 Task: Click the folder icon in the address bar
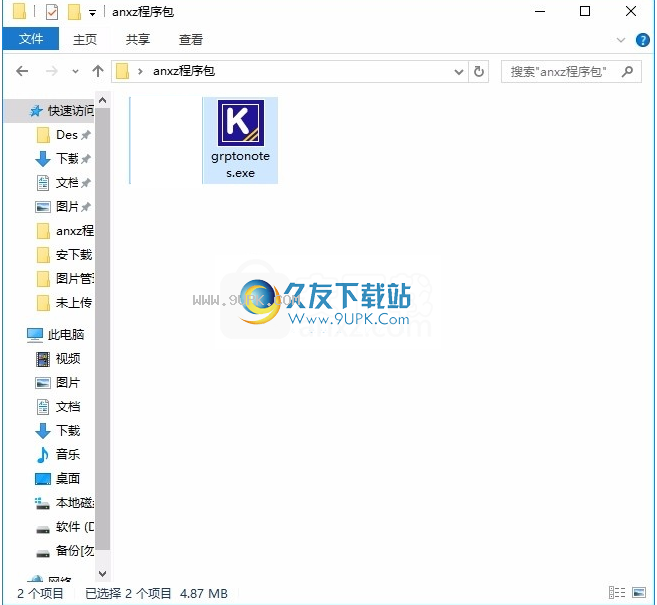pyautogui.click(x=122, y=71)
